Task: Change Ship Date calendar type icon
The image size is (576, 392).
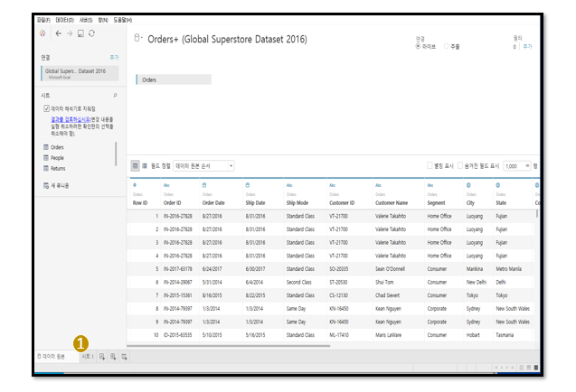Action: point(248,185)
